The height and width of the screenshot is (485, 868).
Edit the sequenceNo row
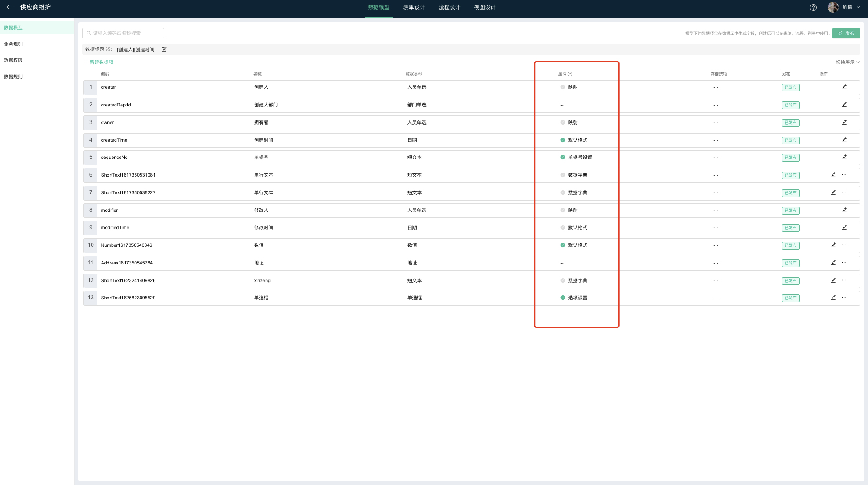pyautogui.click(x=844, y=157)
